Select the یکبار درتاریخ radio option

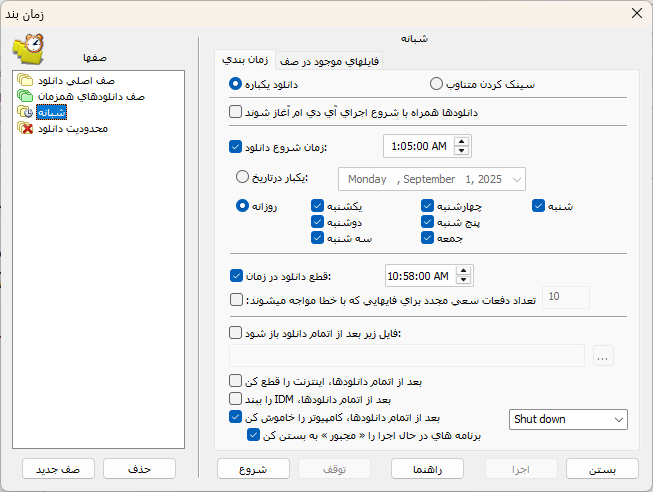242,177
